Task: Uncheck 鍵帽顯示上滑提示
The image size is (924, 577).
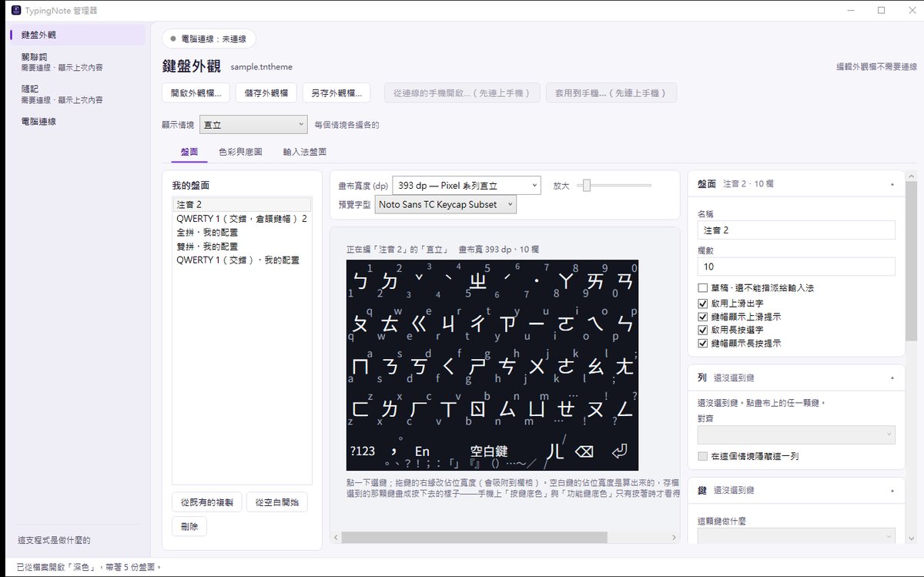Action: (x=702, y=316)
